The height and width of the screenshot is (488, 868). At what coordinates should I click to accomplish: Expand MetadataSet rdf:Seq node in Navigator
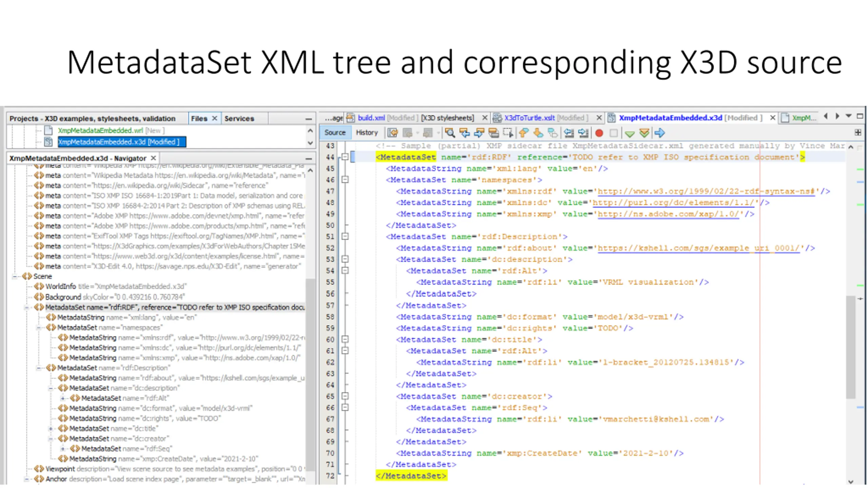tap(63, 449)
